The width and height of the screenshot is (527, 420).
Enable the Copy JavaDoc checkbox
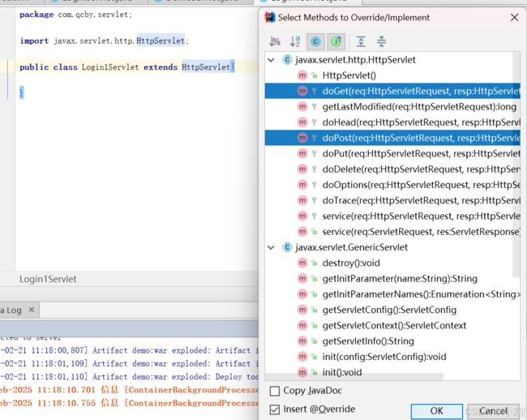tap(275, 391)
